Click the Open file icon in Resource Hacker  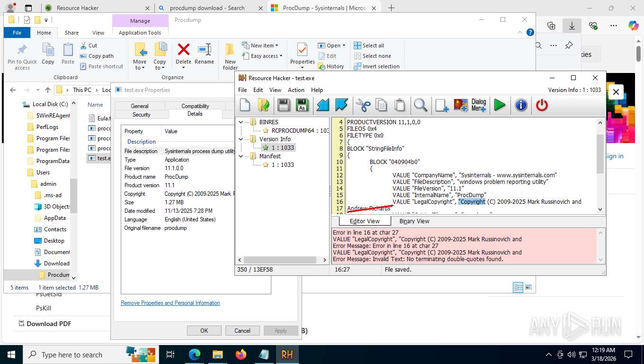[x=264, y=105]
